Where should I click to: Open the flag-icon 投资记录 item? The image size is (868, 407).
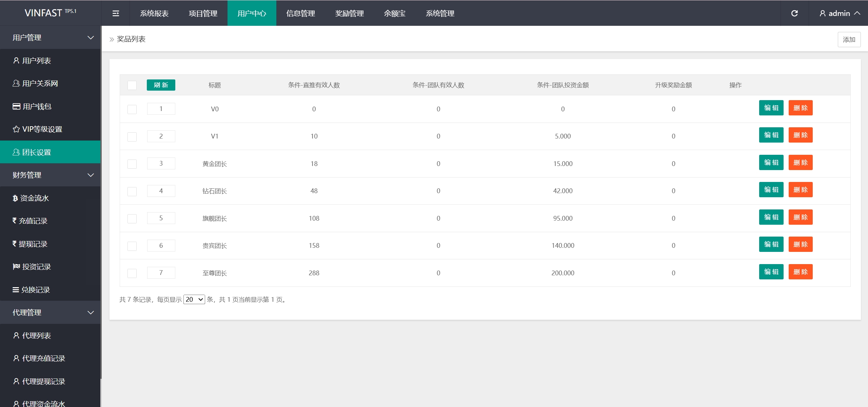click(x=32, y=267)
